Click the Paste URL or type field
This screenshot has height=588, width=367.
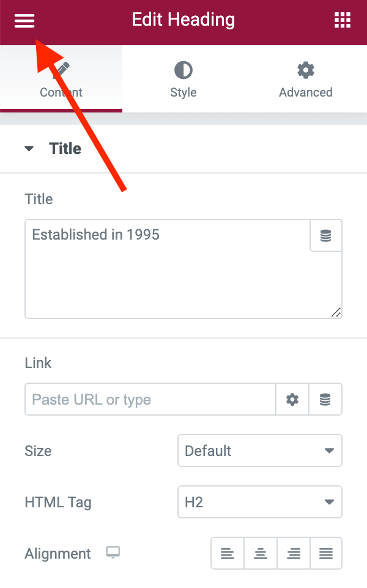150,399
